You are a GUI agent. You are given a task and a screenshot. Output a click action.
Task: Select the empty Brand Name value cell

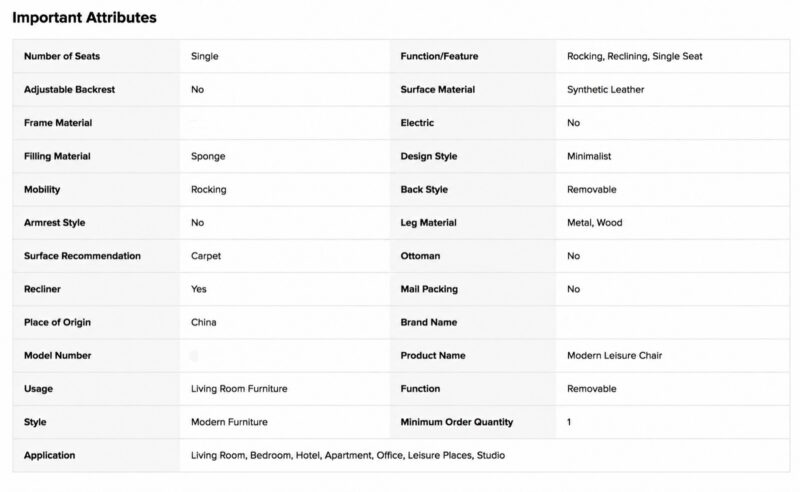click(672, 323)
